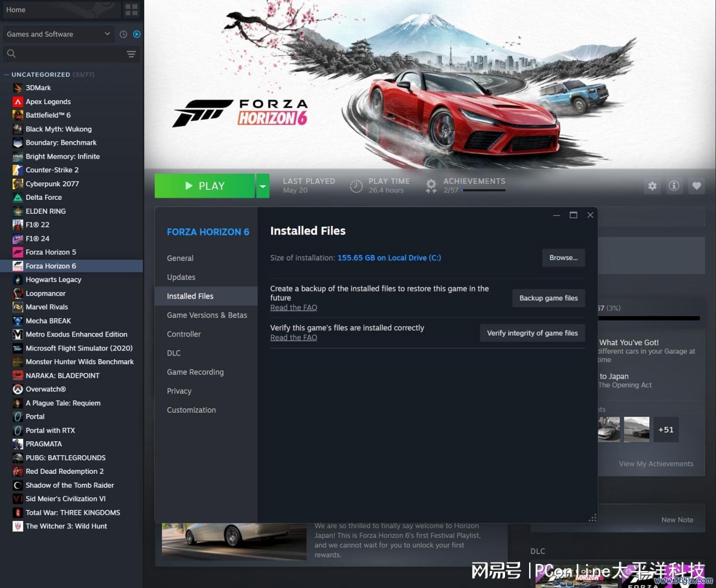Viewport: 716px width, 588px height.
Task: Select Mecha BREAK game icon
Action: pyautogui.click(x=18, y=321)
